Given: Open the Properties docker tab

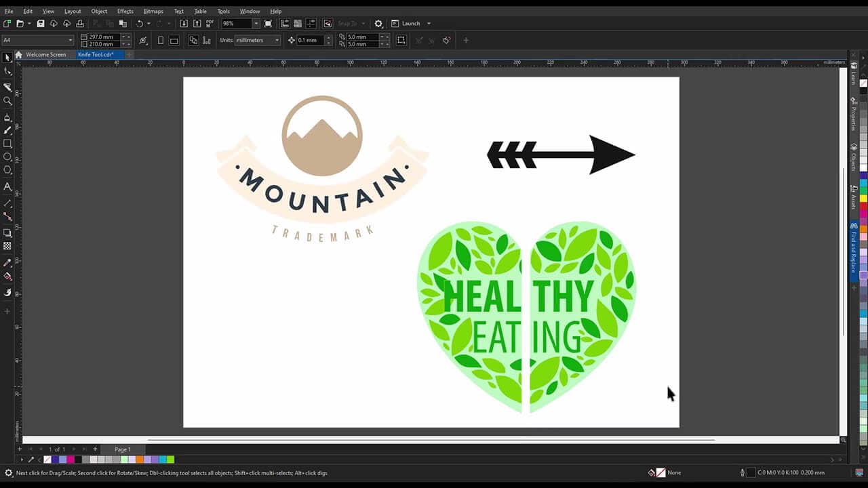Looking at the screenshot, I should 854,115.
